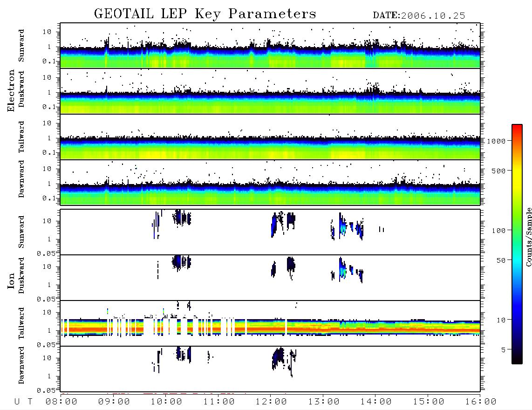Image resolution: width=532 pixels, height=410 pixels.
Task: Select the colorbar tick label 5
Action: pyautogui.click(x=504, y=349)
